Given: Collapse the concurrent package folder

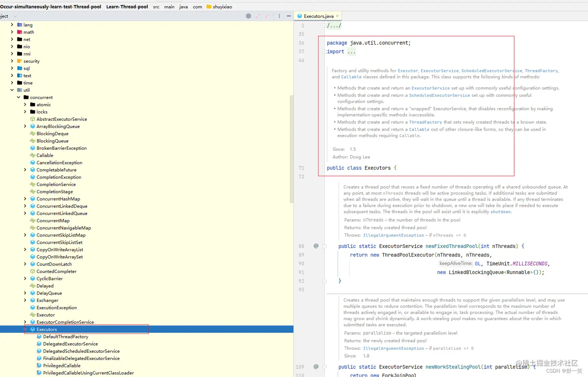Looking at the screenshot, I should click(19, 97).
